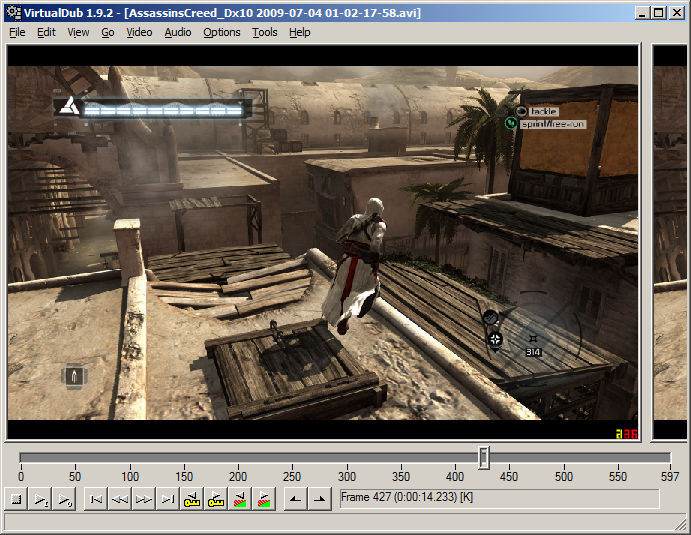The height and width of the screenshot is (535, 691).
Task: Click the input video pane showing the game
Action: 323,242
